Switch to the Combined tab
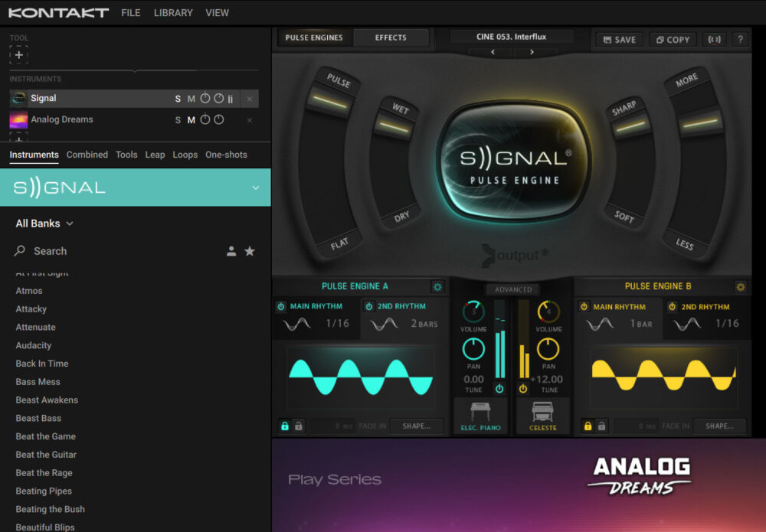 [x=87, y=155]
